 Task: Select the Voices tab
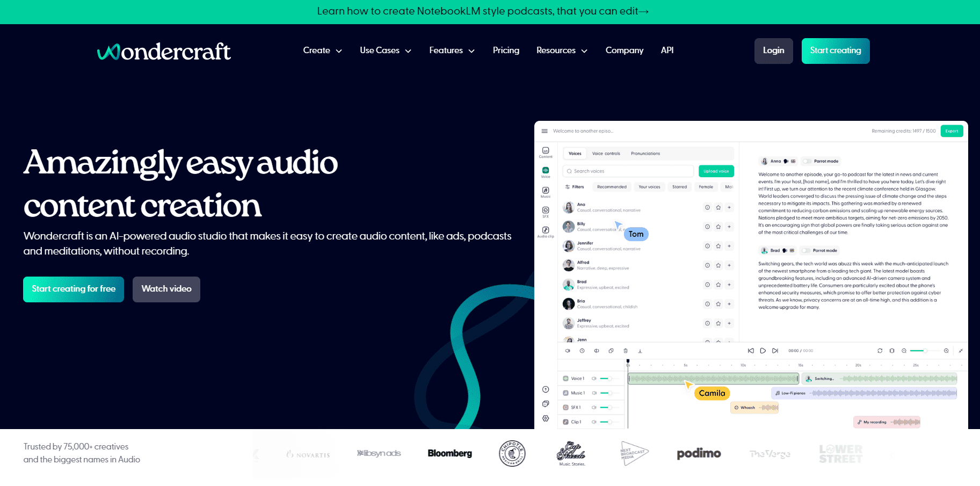point(575,154)
